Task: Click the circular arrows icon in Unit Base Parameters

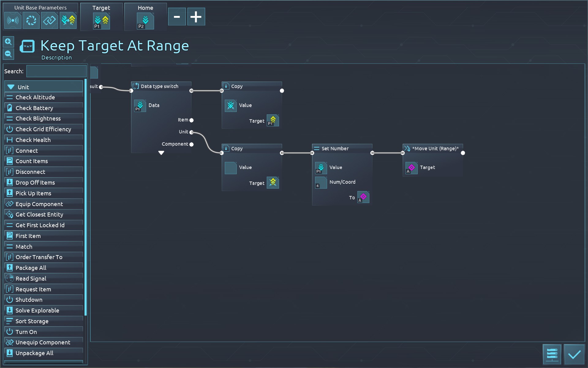Action: pyautogui.click(x=31, y=21)
